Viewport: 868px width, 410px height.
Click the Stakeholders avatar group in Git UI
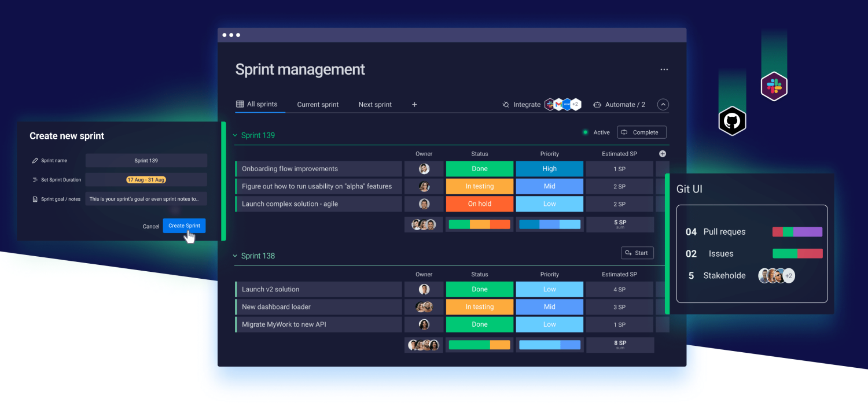click(777, 276)
